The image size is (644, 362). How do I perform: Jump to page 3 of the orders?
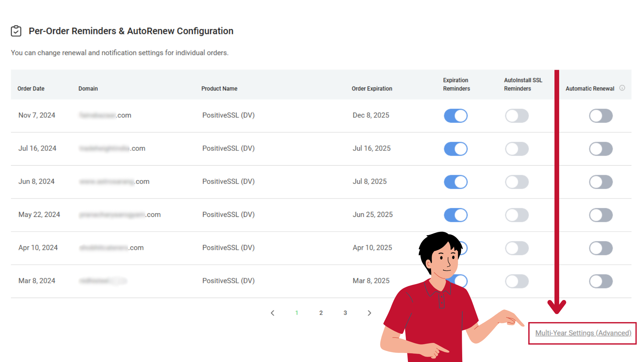pyautogui.click(x=345, y=313)
